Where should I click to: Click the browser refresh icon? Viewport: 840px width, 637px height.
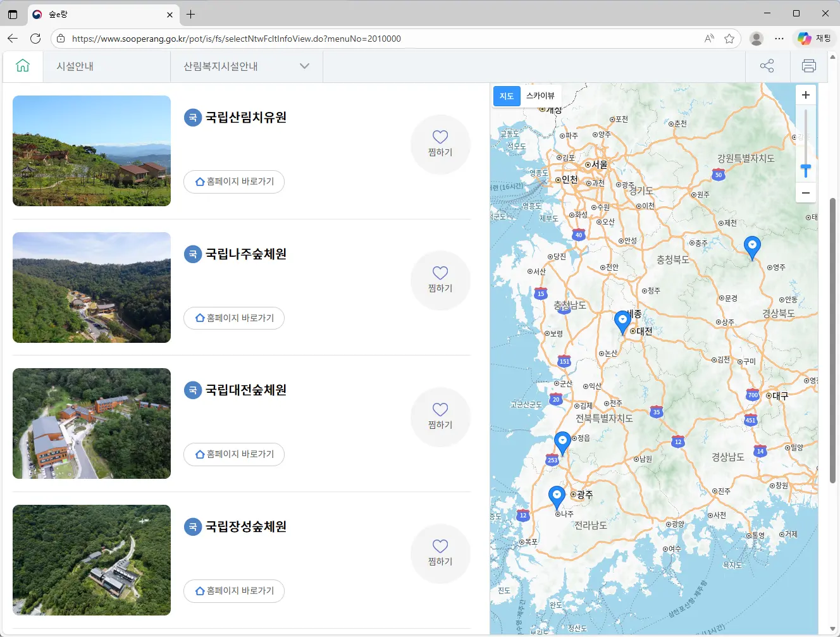35,39
